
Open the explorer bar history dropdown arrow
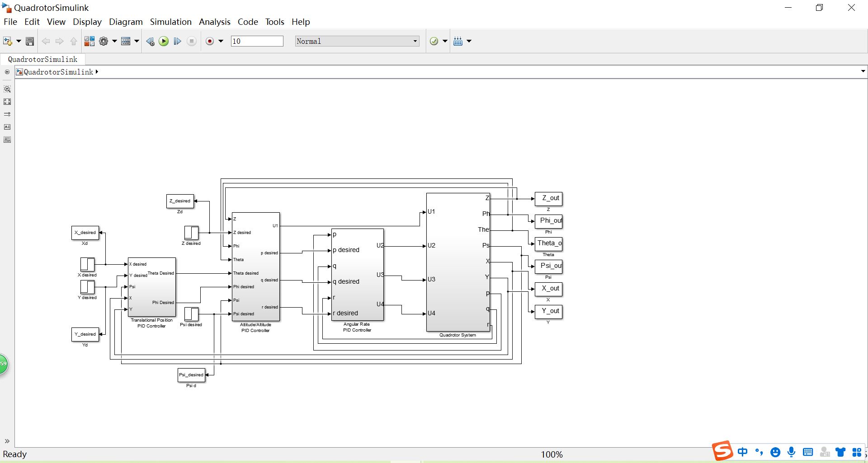point(863,71)
